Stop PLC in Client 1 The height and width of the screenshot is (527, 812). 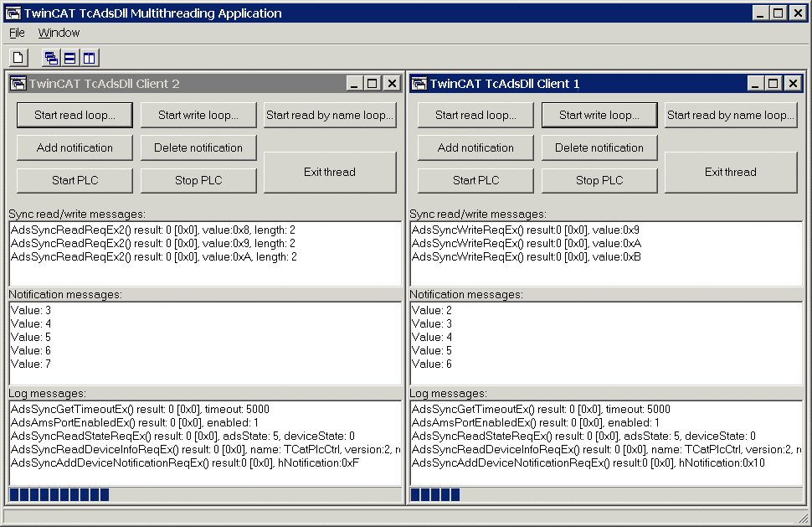tap(599, 180)
